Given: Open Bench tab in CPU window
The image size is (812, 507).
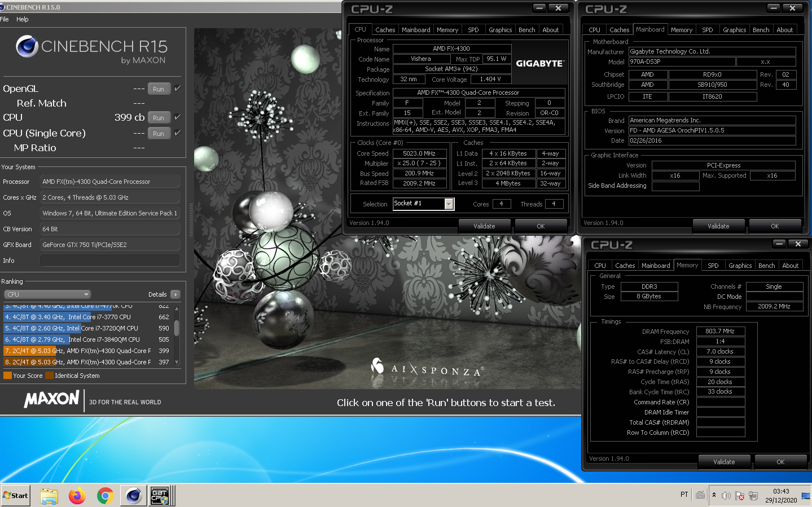Looking at the screenshot, I should tap(527, 30).
